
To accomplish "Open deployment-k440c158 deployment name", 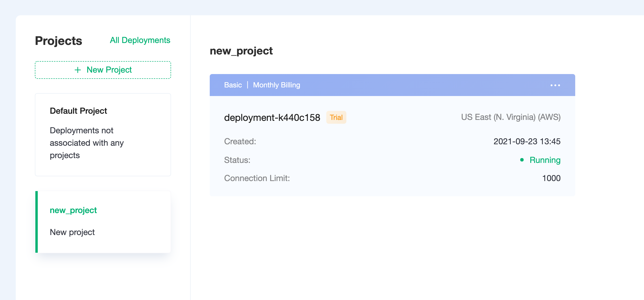I will point(272,118).
